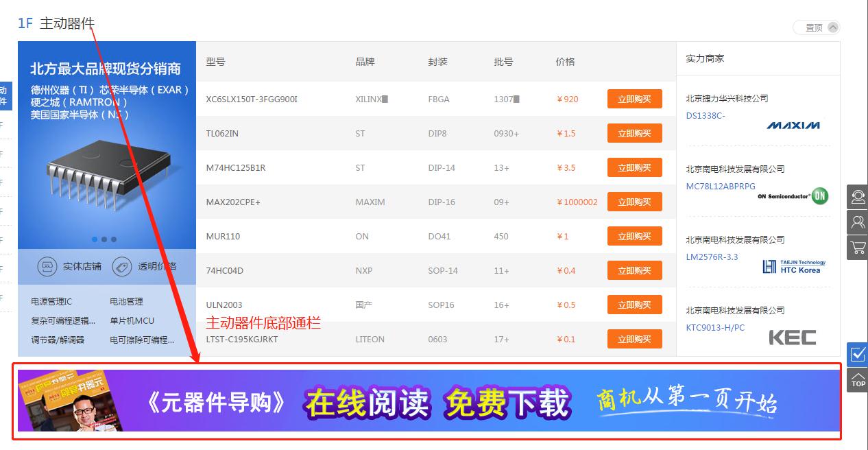Purchase M74HC125B1R via 立即购买
Image resolution: width=868 pixels, height=450 pixels.
pyautogui.click(x=635, y=167)
